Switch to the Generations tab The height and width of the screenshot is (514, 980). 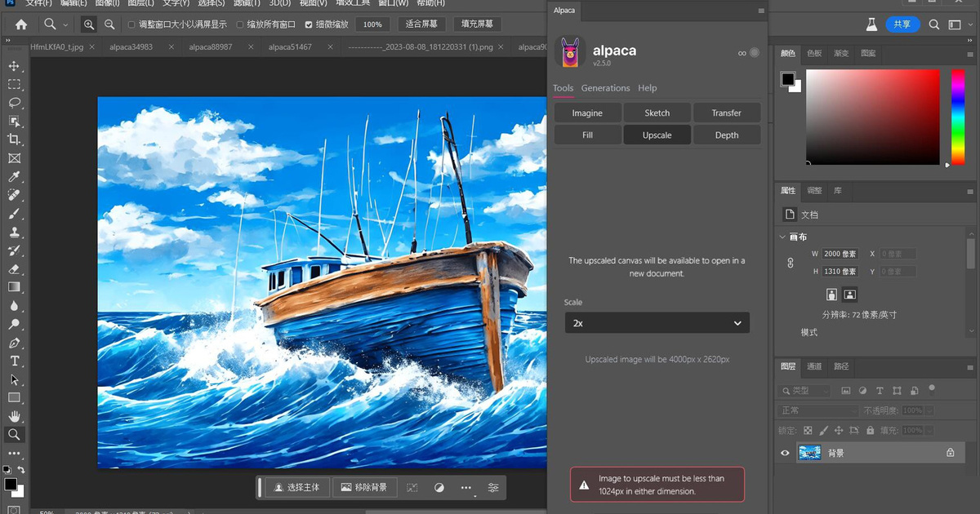point(605,88)
